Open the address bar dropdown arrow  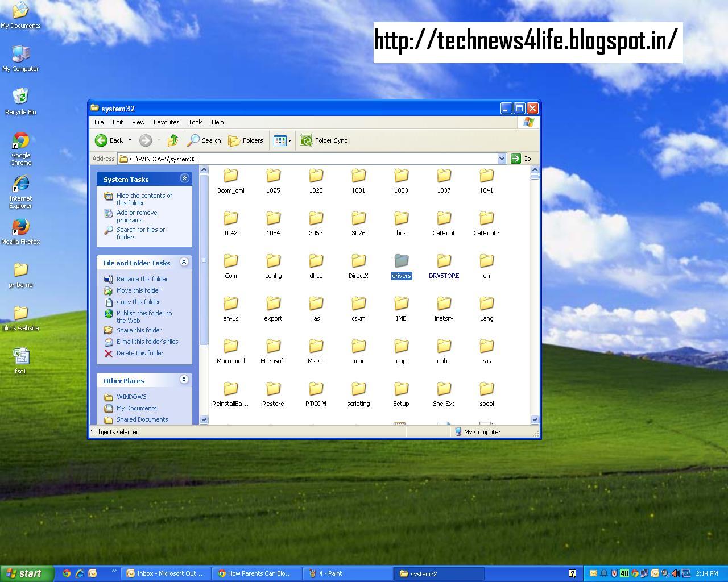tap(502, 159)
